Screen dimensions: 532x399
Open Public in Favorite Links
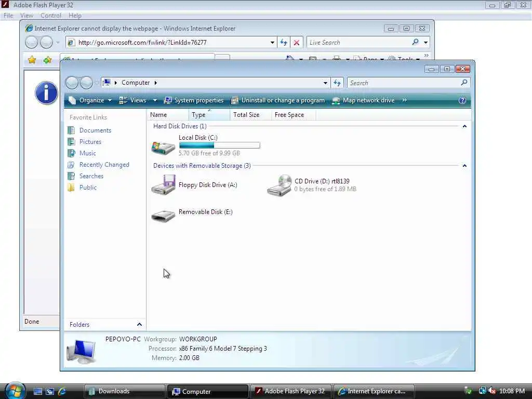[82, 188]
